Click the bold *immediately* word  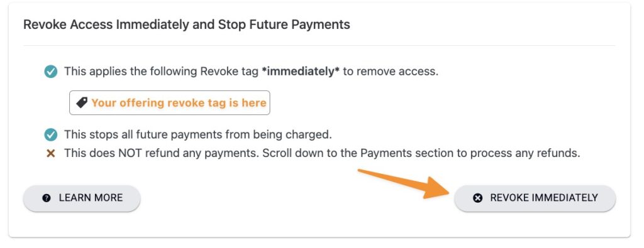pyautogui.click(x=301, y=72)
